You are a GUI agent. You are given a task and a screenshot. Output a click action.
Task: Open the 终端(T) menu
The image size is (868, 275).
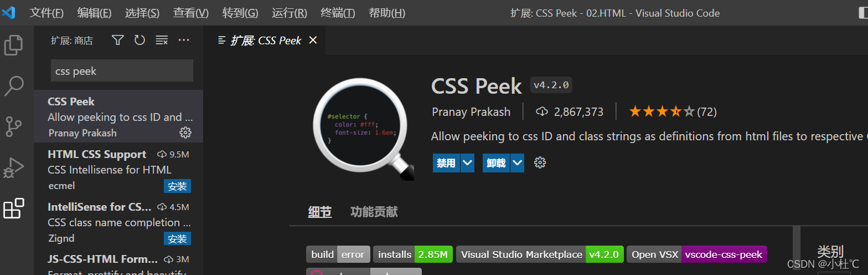coord(338,13)
